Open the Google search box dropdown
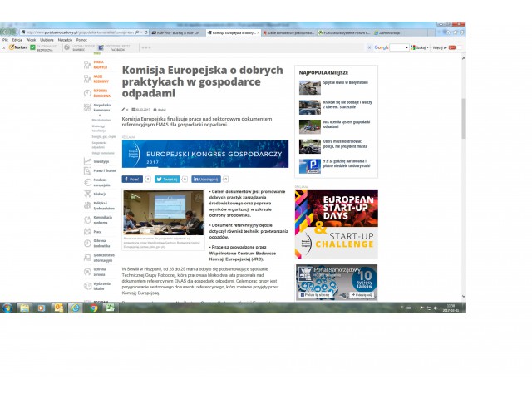Screen dimensions: 532x399 tap(407, 47)
